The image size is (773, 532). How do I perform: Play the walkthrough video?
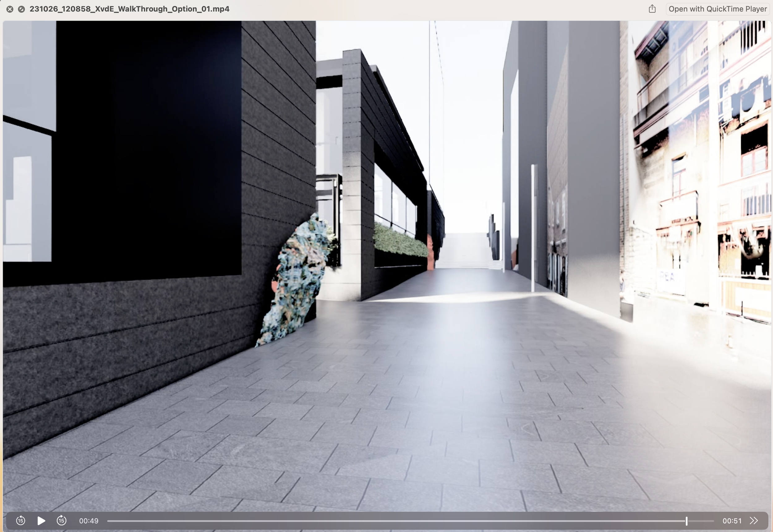click(x=41, y=520)
